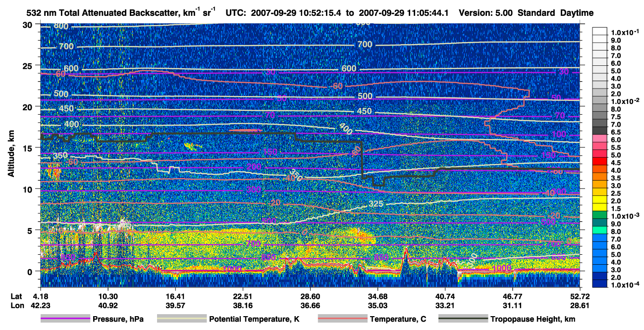
Task: Click the longitude value '35.03'
Action: coord(377,305)
